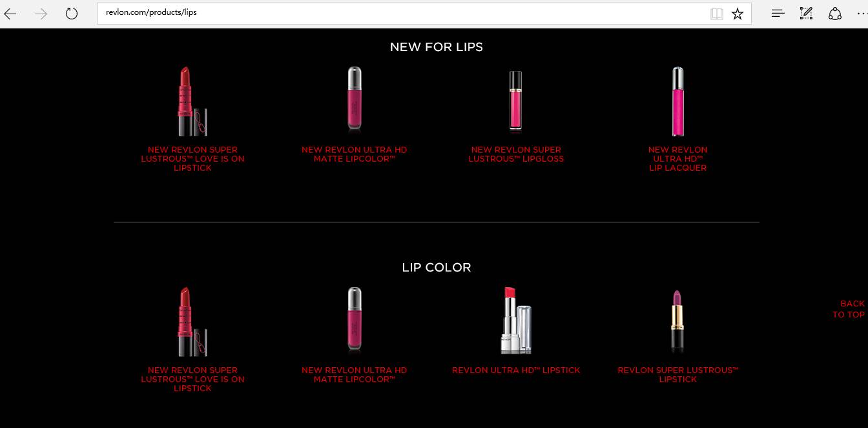Open the Super Lustrous Lipgloss product image
This screenshot has width=868, height=428.
[515, 101]
